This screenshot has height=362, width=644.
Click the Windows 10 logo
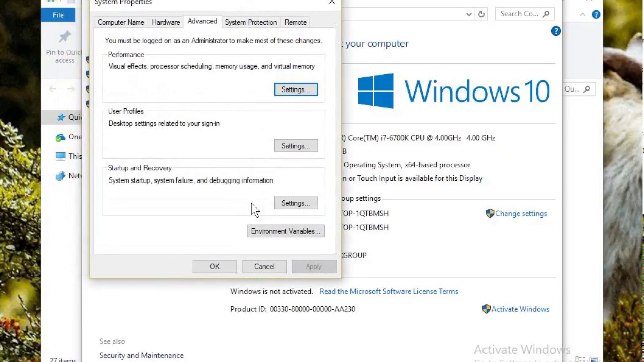(x=454, y=91)
